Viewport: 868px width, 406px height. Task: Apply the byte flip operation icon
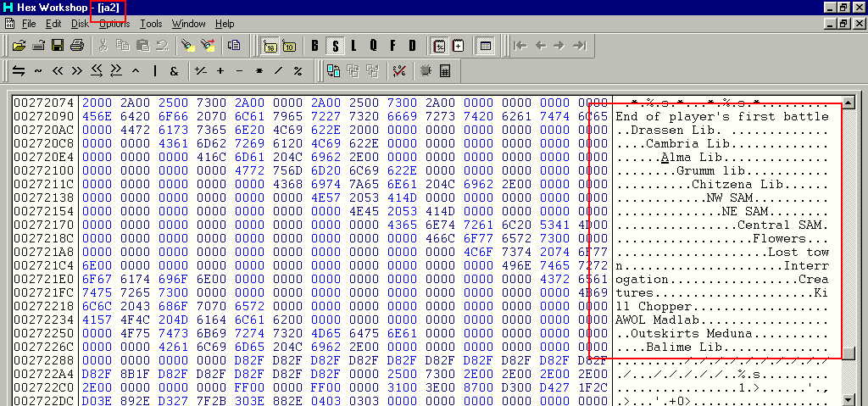[19, 71]
